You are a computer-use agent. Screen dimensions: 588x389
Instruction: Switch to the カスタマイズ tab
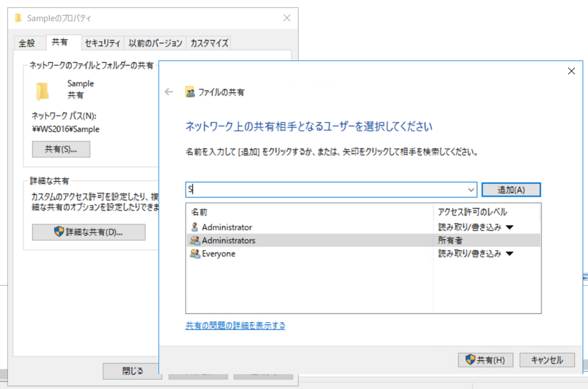coord(209,43)
